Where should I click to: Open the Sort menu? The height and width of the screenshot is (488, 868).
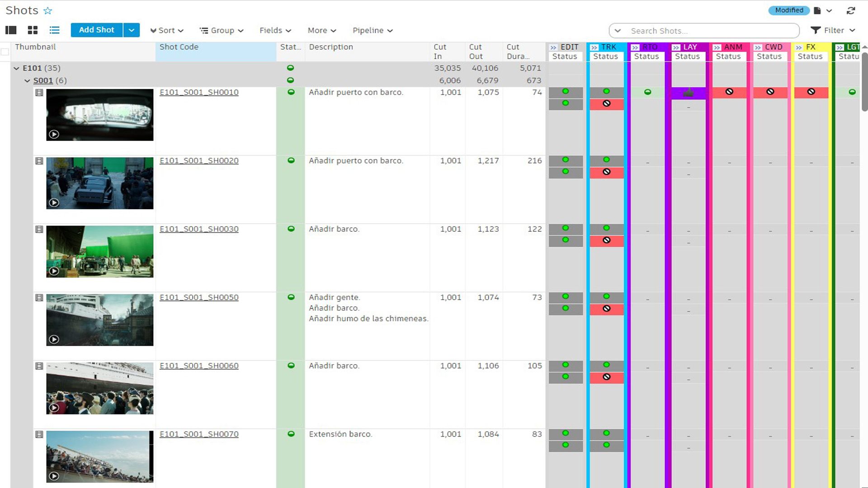pos(167,30)
